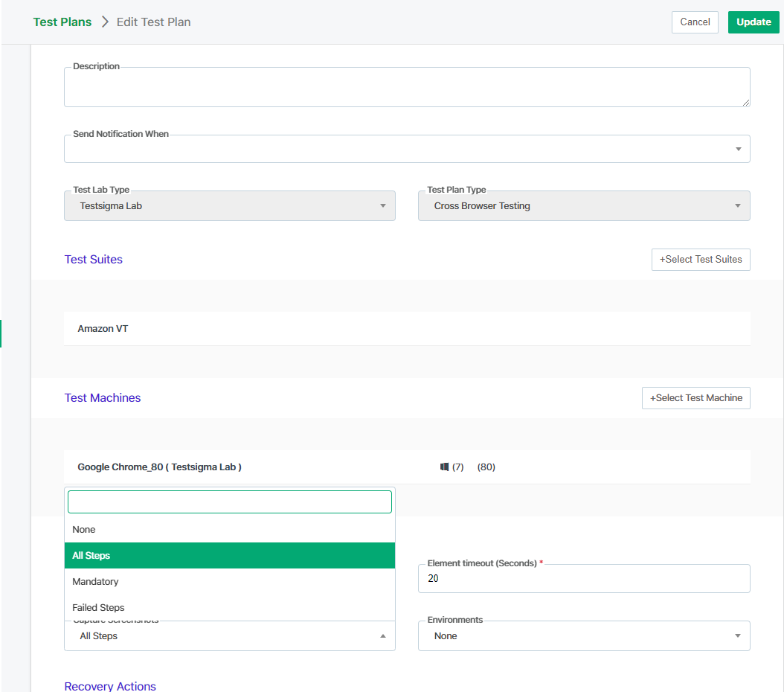Open the Send Notification When dropdown
Viewport: 784px width, 692px height.
(x=407, y=149)
